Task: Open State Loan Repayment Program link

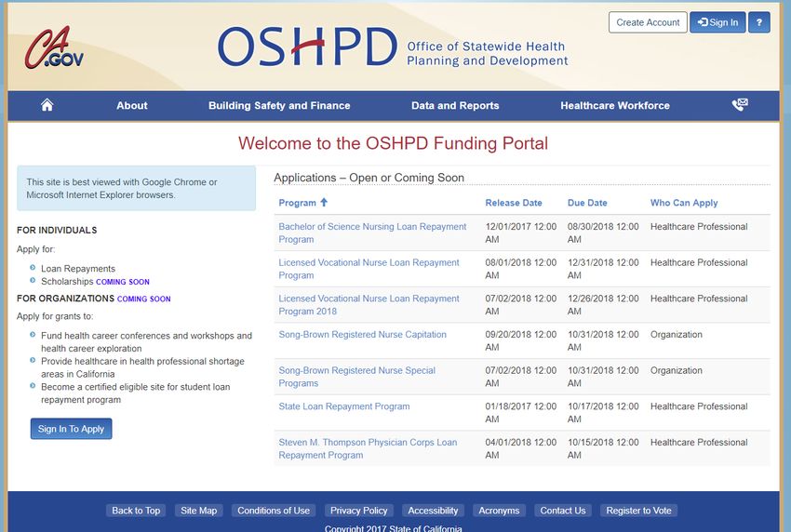Action: 344,406
